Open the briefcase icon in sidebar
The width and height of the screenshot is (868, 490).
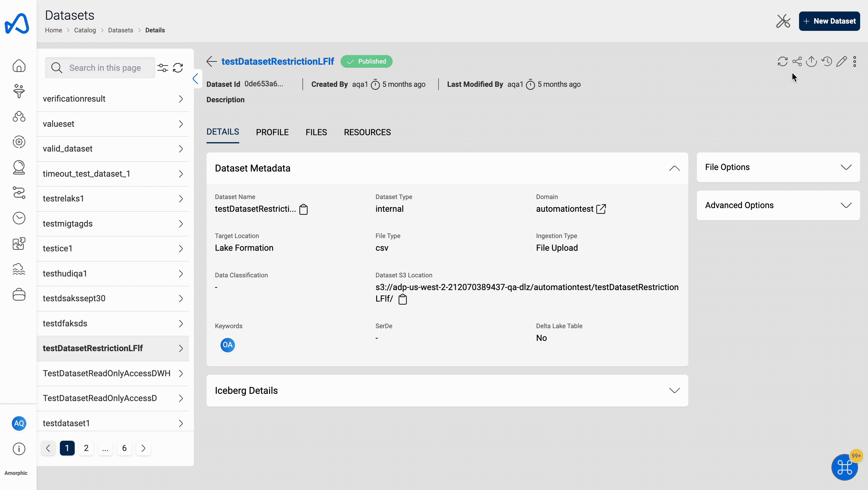[x=19, y=294]
